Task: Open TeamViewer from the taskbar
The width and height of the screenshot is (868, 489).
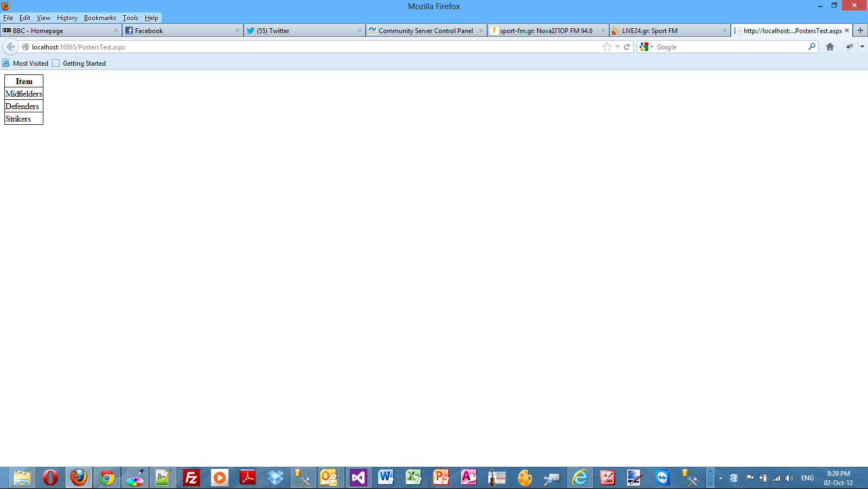Action: pyautogui.click(x=662, y=478)
